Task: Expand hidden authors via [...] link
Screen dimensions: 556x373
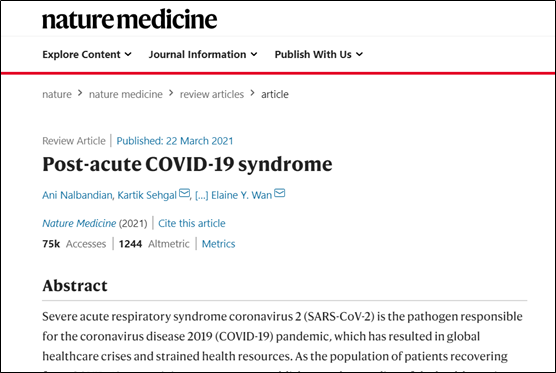Action: (x=202, y=195)
